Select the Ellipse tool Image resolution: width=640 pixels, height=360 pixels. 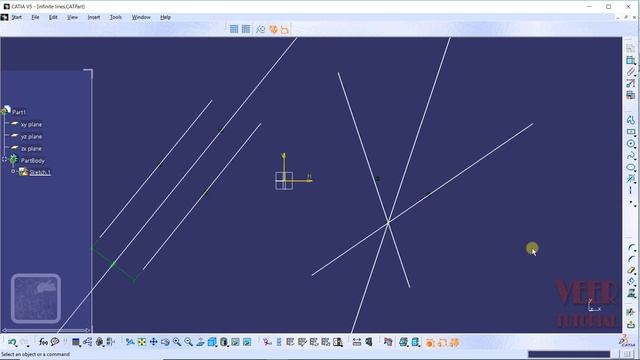(x=631, y=167)
